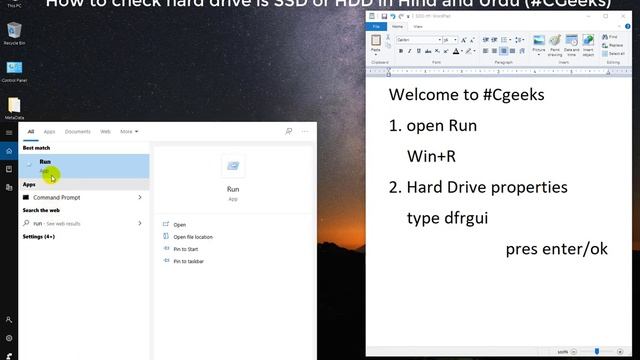Screen dimensions: 640x360
Task: Open the font family dropdown
Action: [440, 40]
